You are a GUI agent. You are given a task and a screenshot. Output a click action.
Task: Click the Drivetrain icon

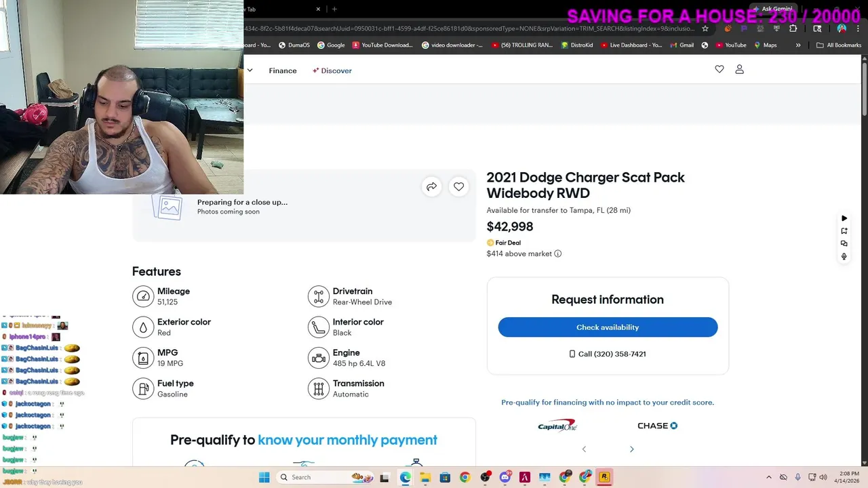click(319, 296)
